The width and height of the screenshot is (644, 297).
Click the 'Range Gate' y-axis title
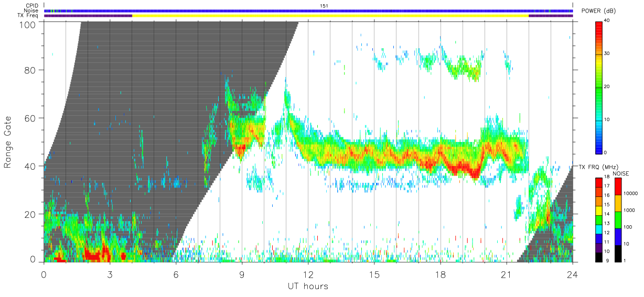pyautogui.click(x=8, y=142)
